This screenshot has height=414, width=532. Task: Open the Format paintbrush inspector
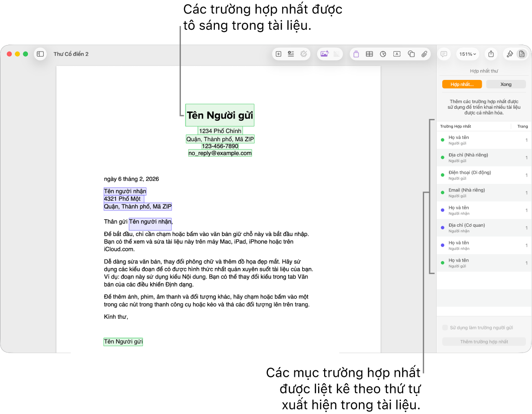pyautogui.click(x=510, y=54)
